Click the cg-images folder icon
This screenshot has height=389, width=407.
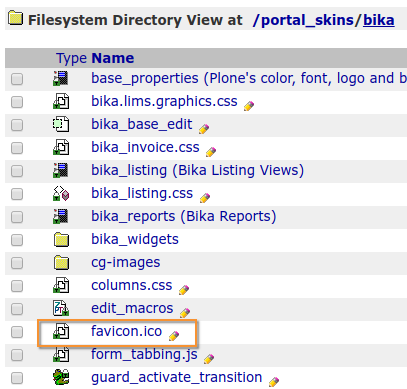point(61,263)
